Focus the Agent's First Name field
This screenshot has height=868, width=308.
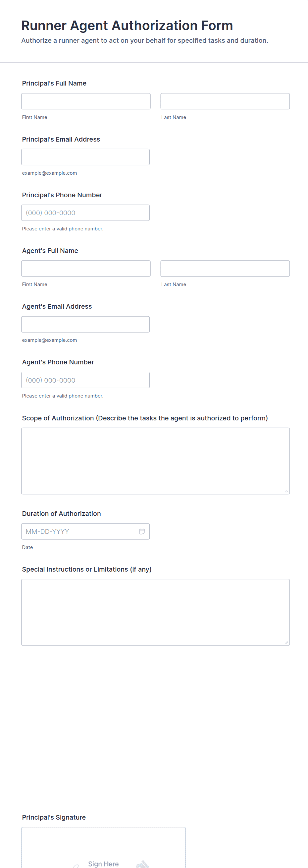click(86, 268)
